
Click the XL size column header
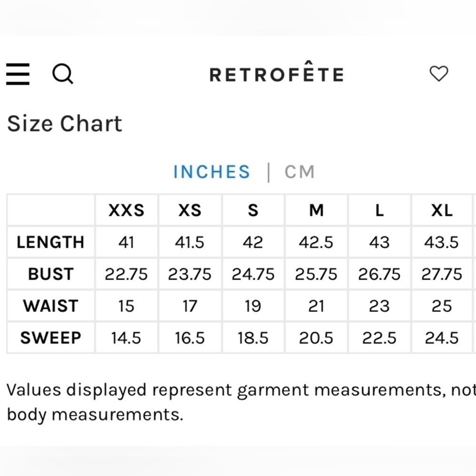tap(442, 210)
